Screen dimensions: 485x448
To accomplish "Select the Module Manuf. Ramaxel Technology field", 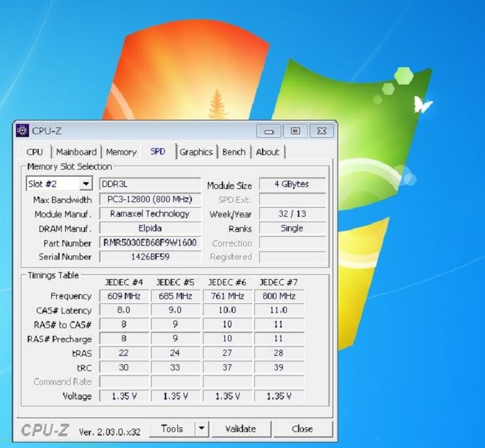I will click(150, 214).
